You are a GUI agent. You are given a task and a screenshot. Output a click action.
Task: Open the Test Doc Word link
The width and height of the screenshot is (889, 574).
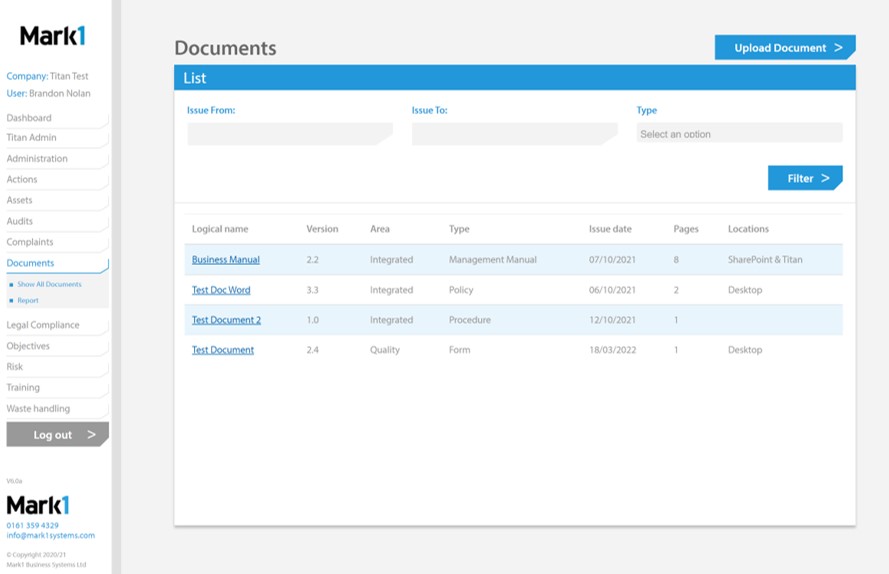[x=221, y=290]
